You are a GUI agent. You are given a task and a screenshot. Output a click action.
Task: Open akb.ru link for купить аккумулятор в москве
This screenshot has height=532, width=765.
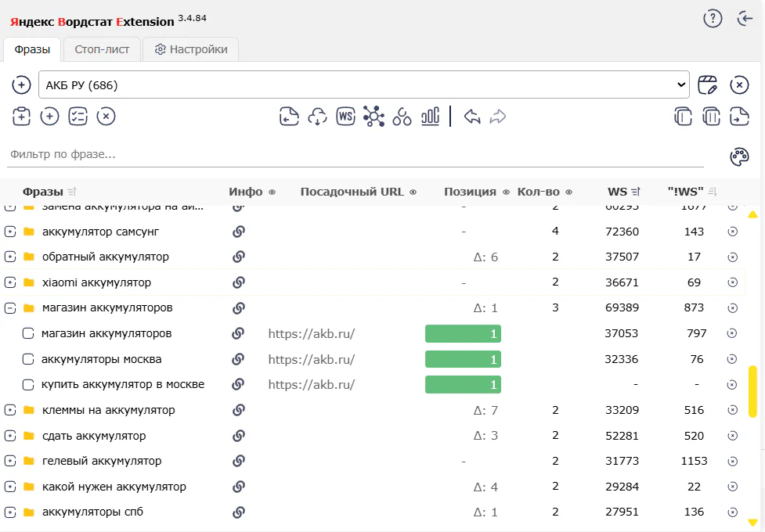[x=312, y=385]
